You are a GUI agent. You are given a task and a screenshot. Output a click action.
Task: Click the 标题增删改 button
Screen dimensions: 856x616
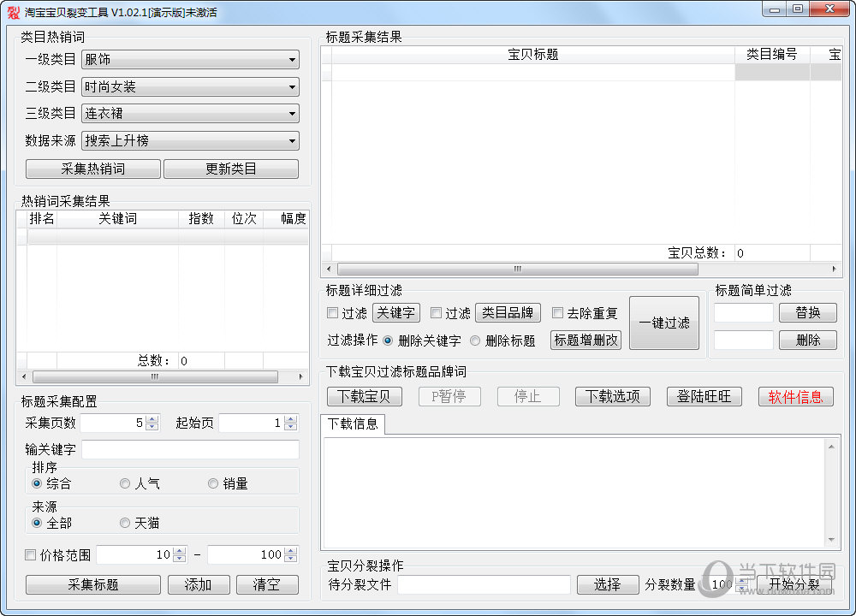tap(586, 341)
